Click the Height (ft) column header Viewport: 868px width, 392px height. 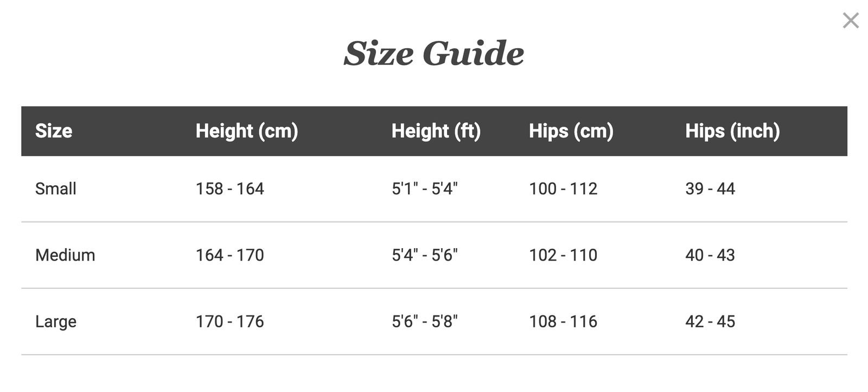point(436,131)
